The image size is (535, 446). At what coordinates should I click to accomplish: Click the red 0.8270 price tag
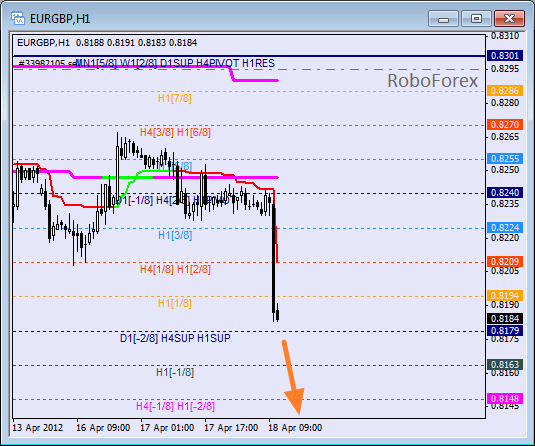(x=505, y=125)
